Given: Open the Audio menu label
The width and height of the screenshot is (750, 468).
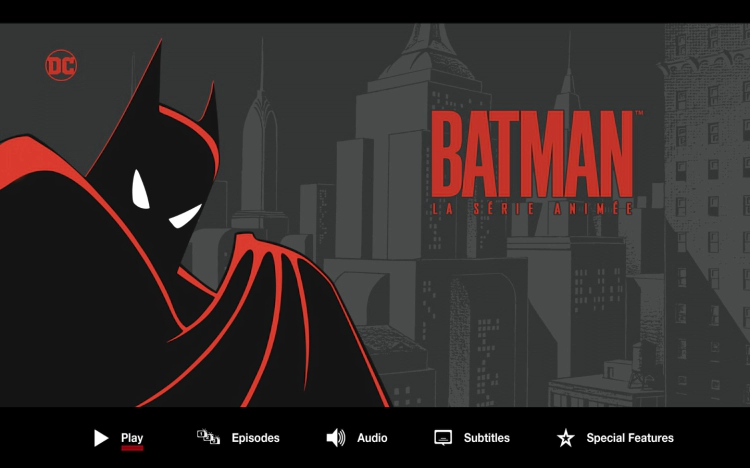Looking at the screenshot, I should (372, 438).
